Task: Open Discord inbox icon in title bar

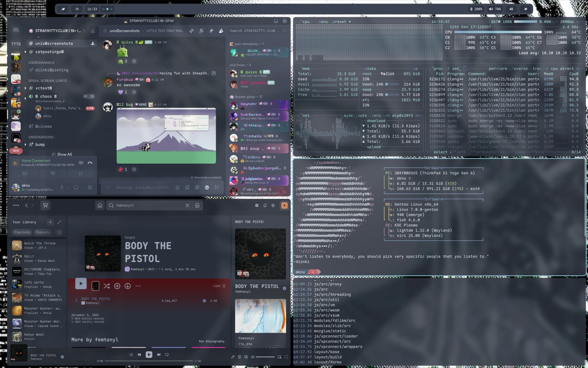Action: (276, 21)
